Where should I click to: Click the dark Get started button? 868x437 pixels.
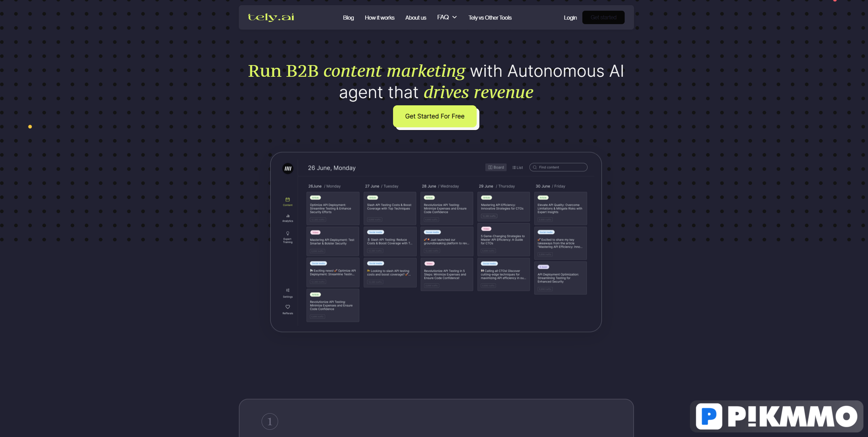(x=603, y=17)
